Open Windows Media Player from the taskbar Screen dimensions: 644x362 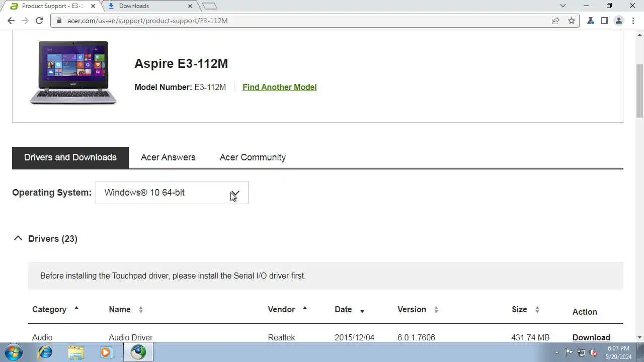pos(106,352)
